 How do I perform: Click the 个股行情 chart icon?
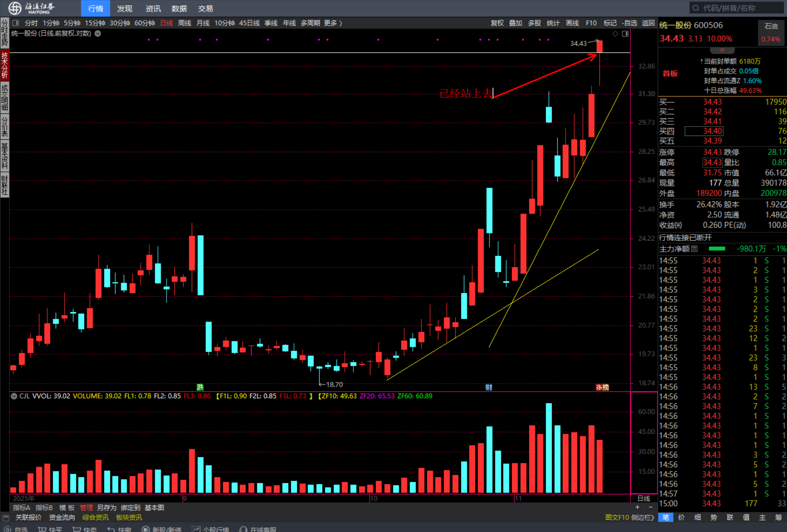point(196,529)
